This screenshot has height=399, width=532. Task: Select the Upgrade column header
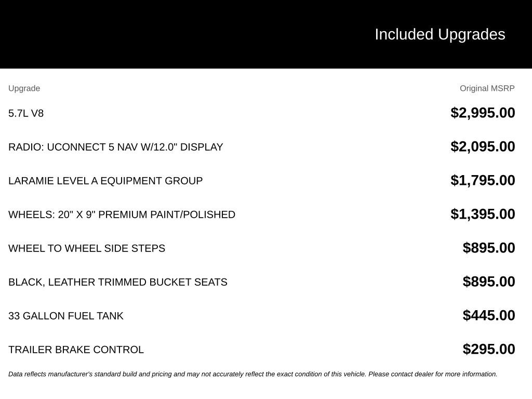tap(24, 88)
